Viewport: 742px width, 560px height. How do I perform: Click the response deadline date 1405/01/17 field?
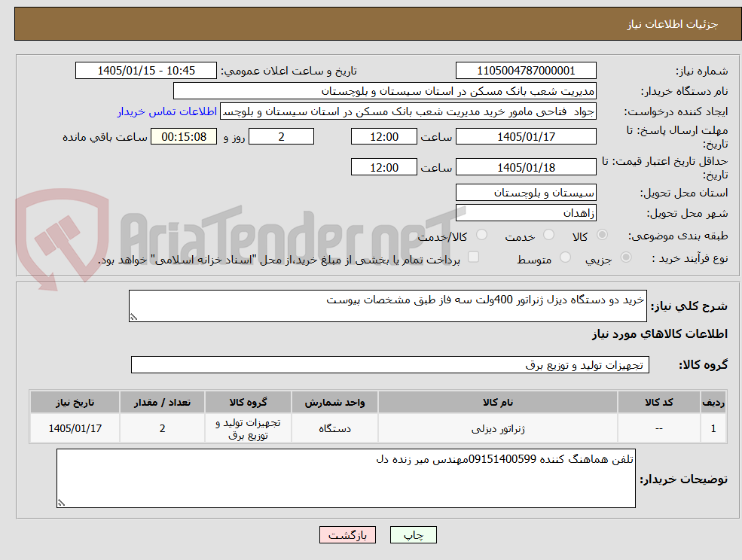(526, 137)
